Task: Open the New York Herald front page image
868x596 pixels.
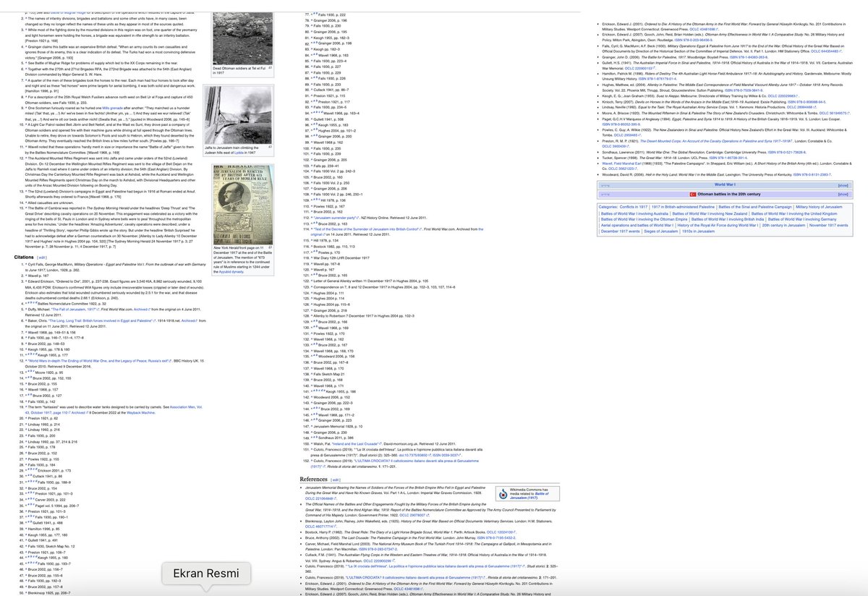Action: tap(243, 205)
